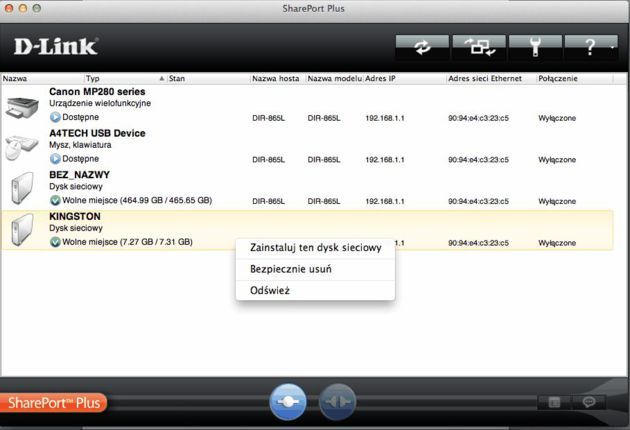
Task: Click Dostępne status of Canon MP280
Action: pyautogui.click(x=80, y=117)
